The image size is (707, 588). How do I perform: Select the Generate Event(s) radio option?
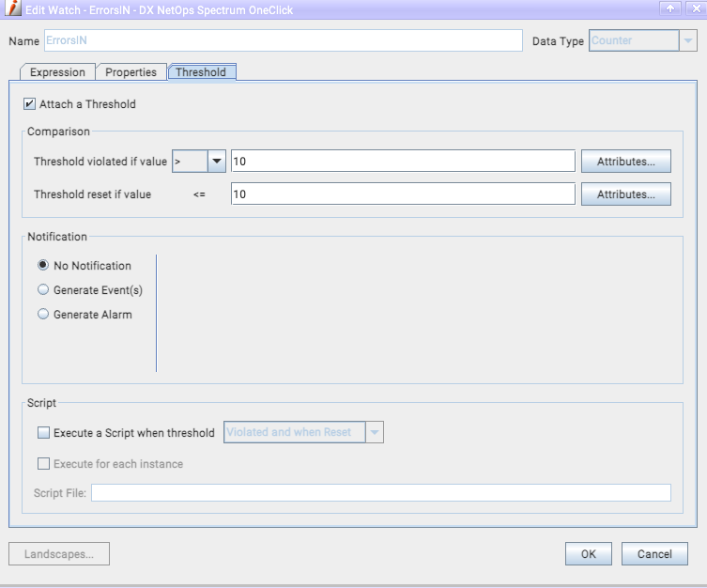click(x=43, y=289)
